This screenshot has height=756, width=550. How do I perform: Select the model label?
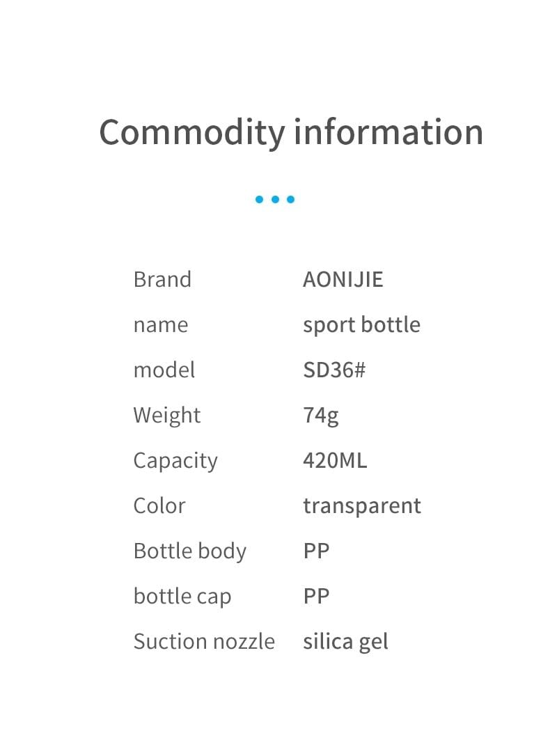[164, 370]
